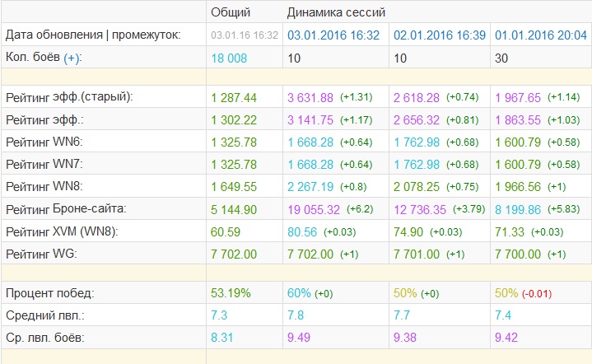This screenshot has height=364, width=592.
Task: Select average level value 7.8
Action: pyautogui.click(x=296, y=315)
